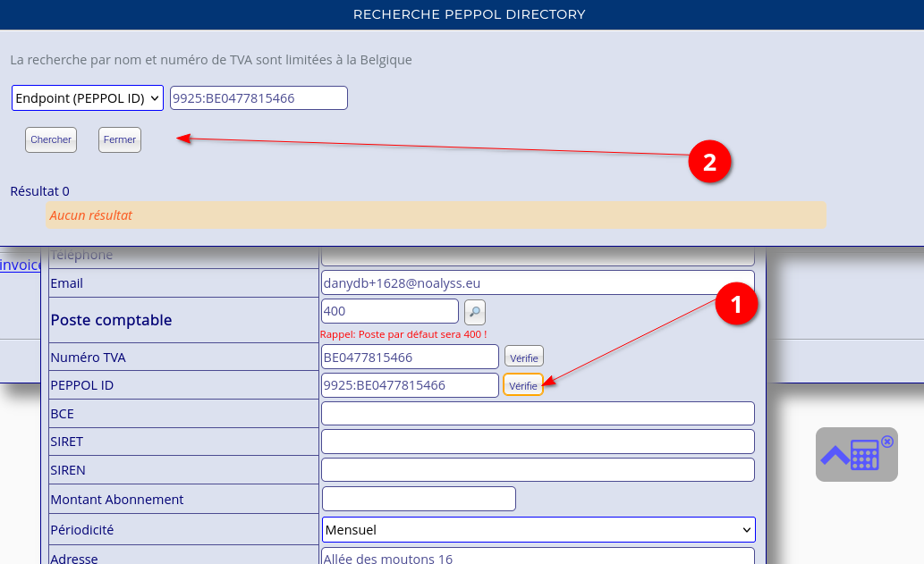This screenshot has height=564, width=924.
Task: Expand the Périodicité dropdown showing Mensuel
Action: pyautogui.click(x=538, y=530)
